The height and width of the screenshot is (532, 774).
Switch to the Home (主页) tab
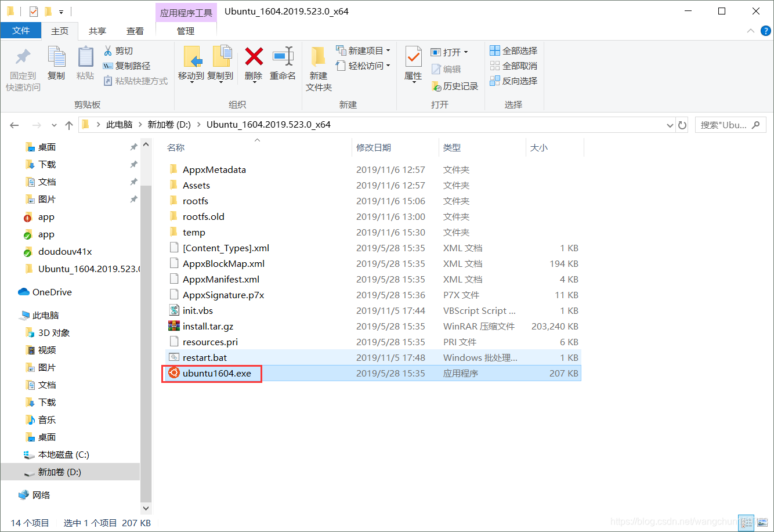coord(60,31)
